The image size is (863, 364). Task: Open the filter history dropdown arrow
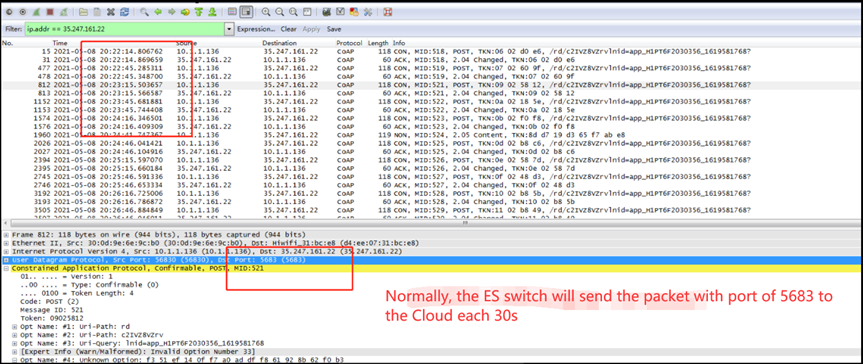coord(229,29)
